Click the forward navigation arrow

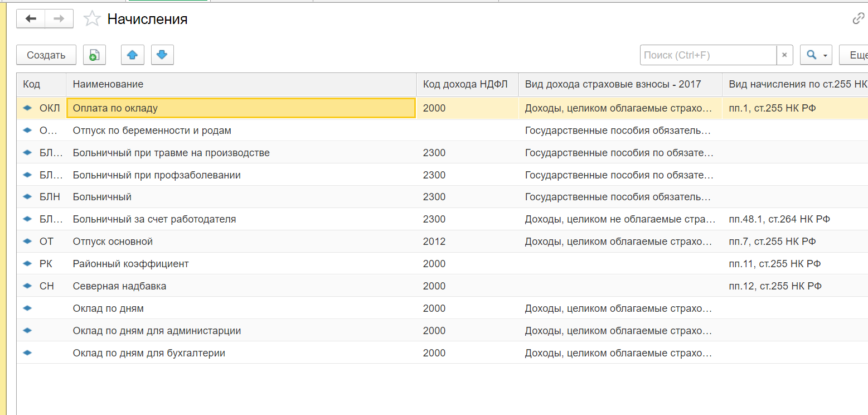59,19
